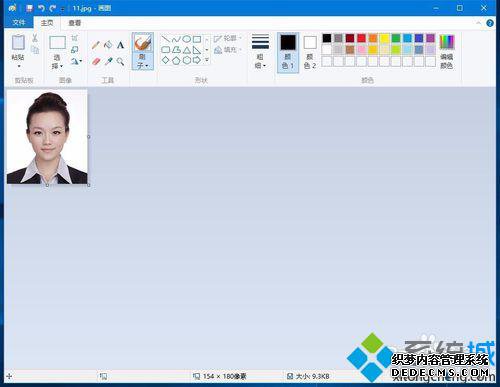500x387 pixels.
Task: Click the Resize icon
Action: [x=75, y=50]
